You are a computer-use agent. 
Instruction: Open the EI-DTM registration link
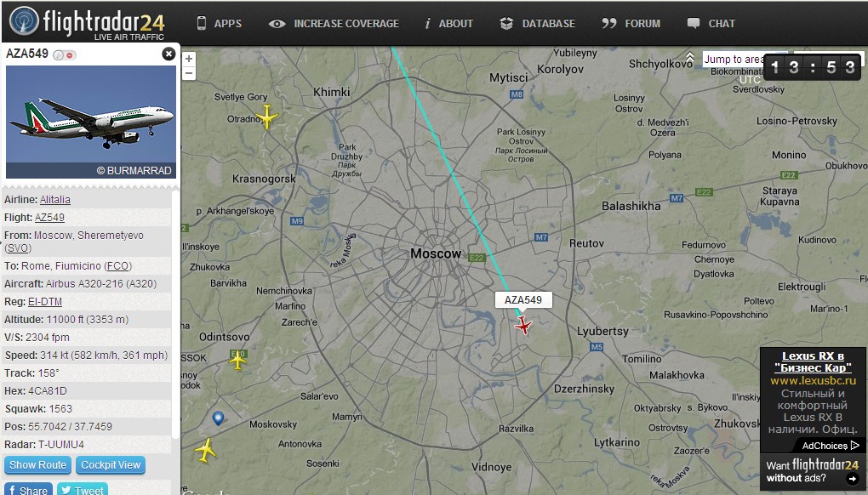click(45, 302)
